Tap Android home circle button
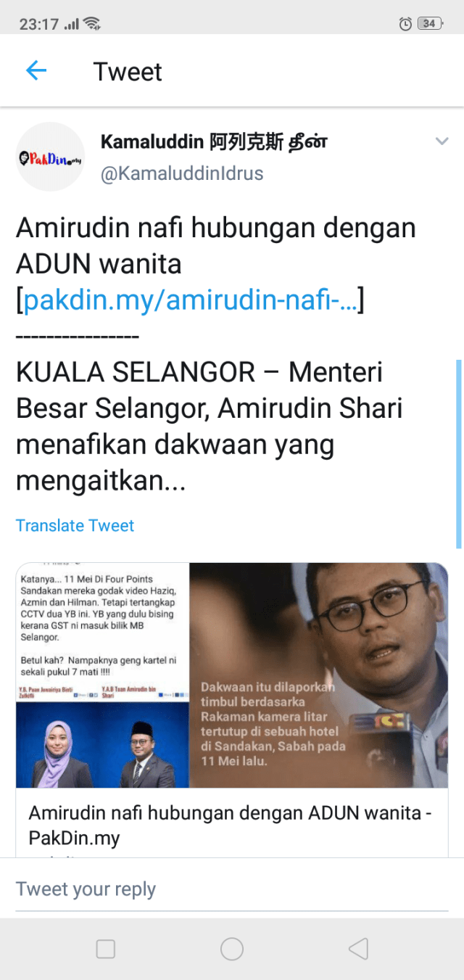The width and height of the screenshot is (464, 980). (232, 949)
